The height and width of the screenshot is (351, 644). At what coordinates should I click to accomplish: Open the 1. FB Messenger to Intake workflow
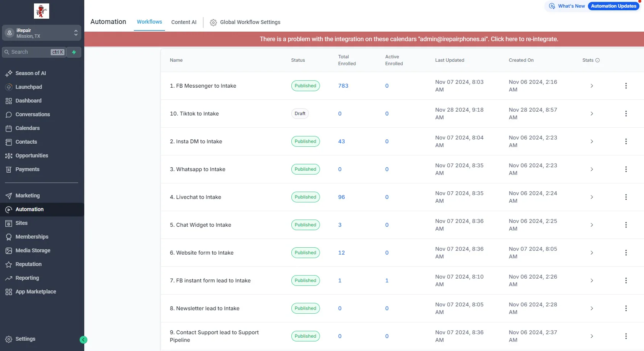[203, 86]
